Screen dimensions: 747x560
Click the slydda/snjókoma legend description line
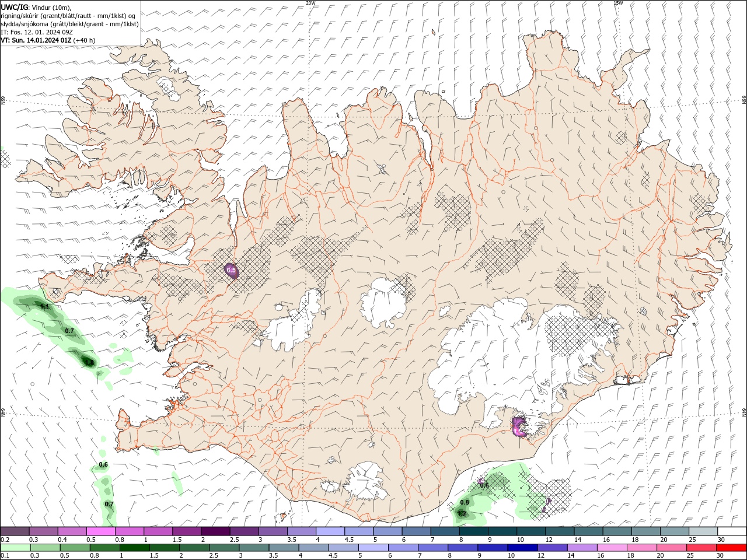coord(70,24)
